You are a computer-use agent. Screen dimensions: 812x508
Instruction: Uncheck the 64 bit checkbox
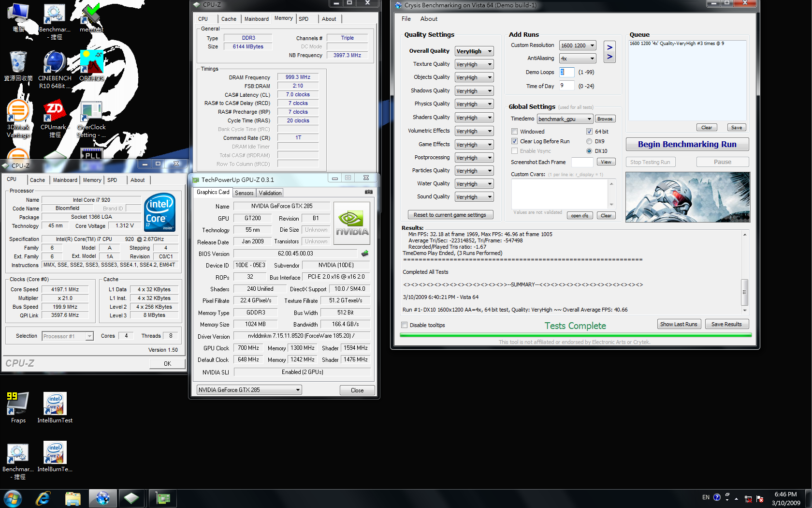[x=589, y=132]
